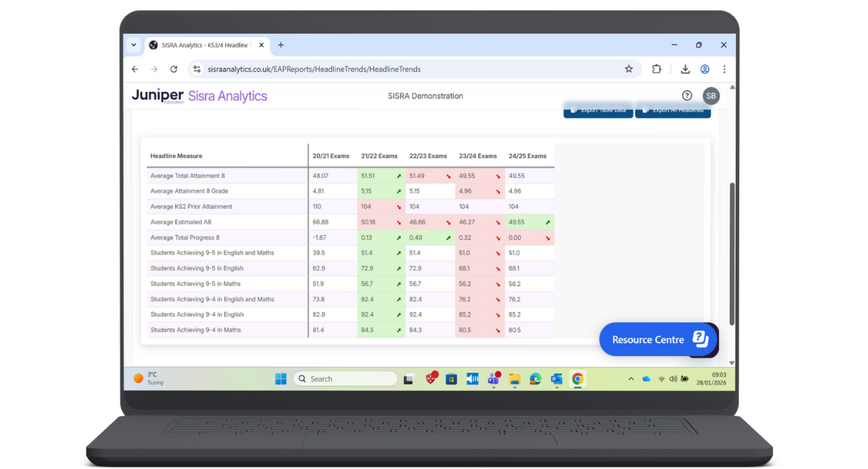Open the Chrome three-dot menu
Screen dimensions: 868x469
click(x=724, y=69)
